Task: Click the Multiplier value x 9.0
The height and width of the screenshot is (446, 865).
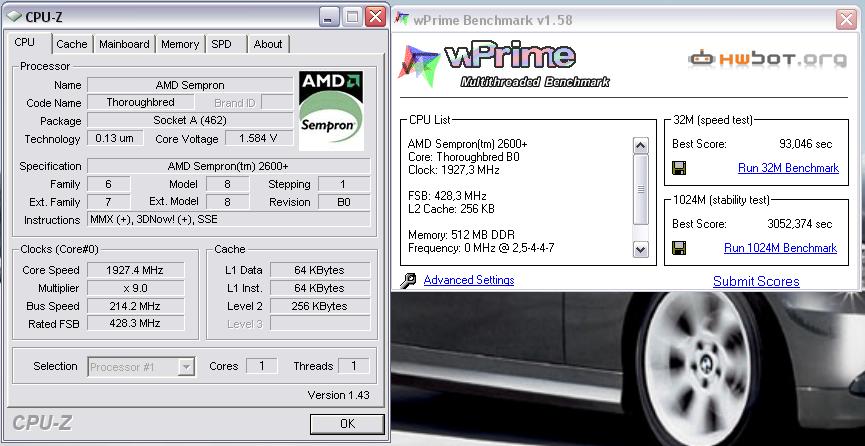Action: (x=135, y=288)
